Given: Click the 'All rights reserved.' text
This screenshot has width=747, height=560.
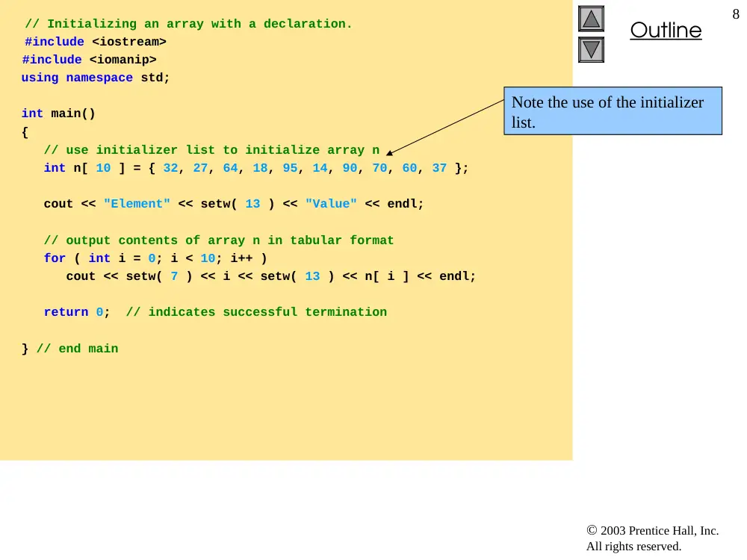Looking at the screenshot, I should coord(633,547).
